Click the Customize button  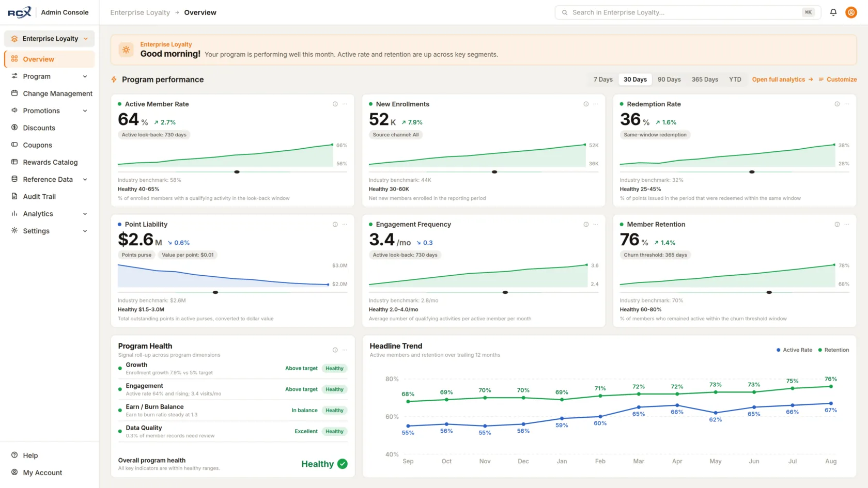[x=838, y=80]
